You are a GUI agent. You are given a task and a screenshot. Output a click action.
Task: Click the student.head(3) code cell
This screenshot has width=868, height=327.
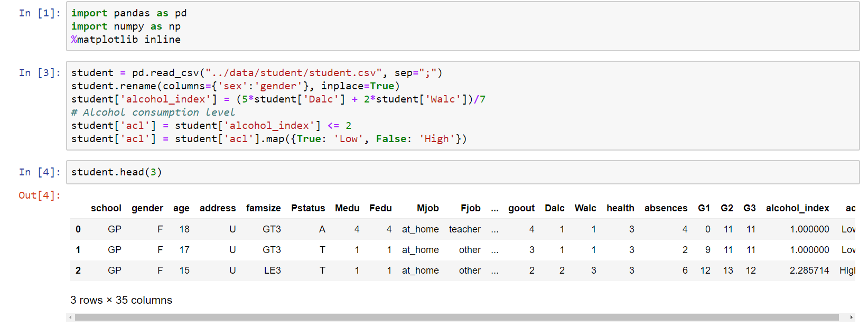[462, 172]
